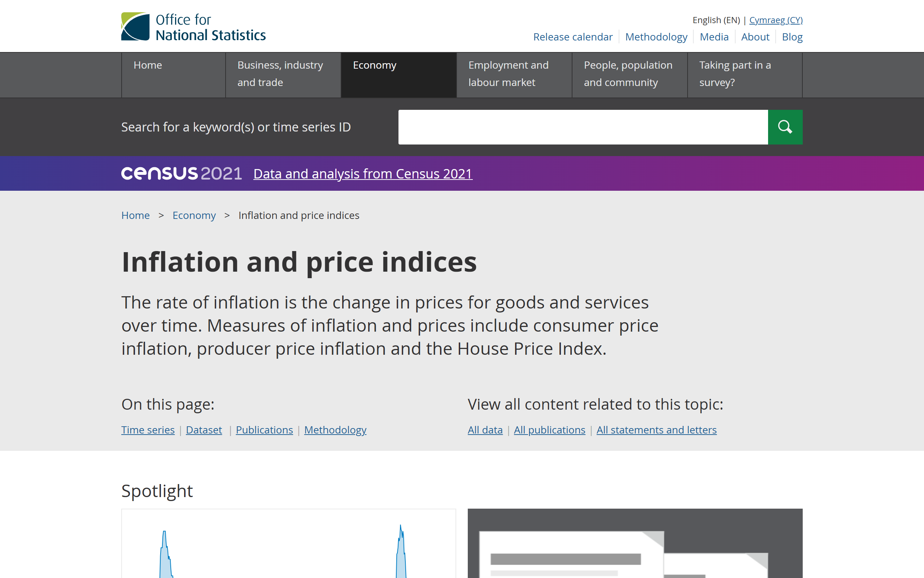Select the Home navigation tab
Viewport: 924px width, 578px height.
173,75
